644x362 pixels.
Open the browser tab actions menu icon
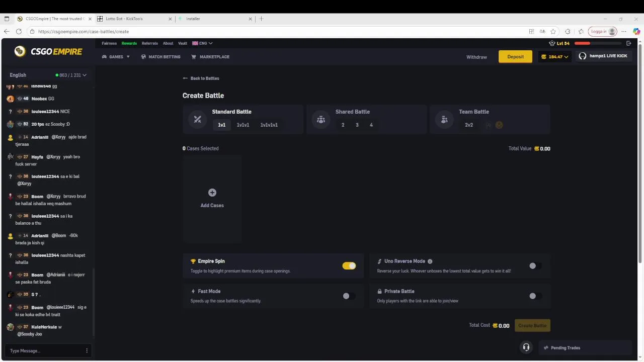7,19
